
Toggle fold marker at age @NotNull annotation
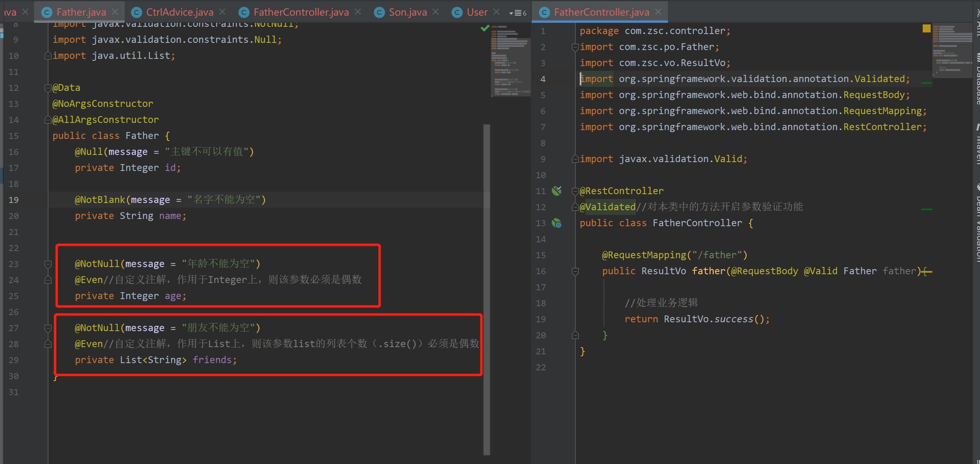(48, 264)
